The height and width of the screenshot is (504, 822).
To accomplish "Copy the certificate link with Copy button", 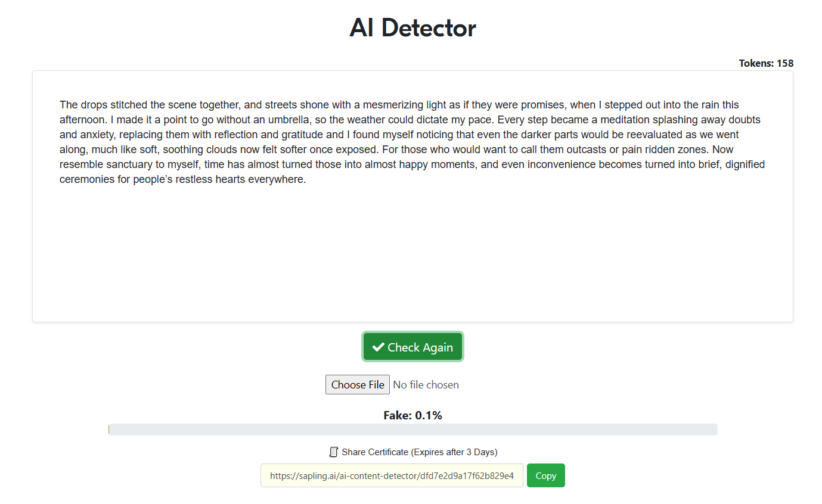I will [545, 475].
